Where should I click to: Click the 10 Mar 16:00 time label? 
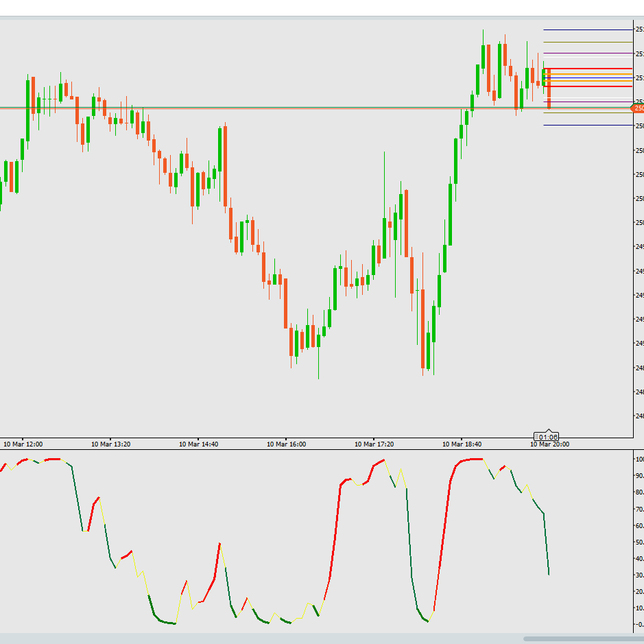coord(287,444)
